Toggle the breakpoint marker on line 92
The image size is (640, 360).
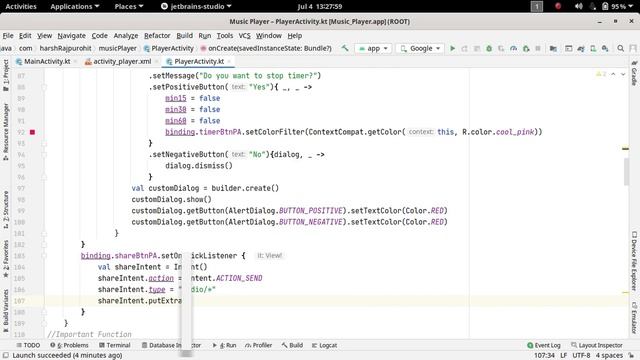[x=32, y=132]
